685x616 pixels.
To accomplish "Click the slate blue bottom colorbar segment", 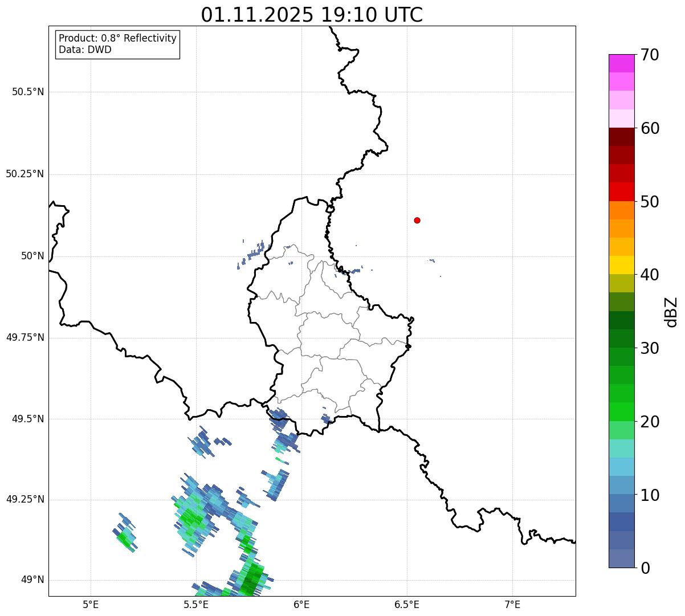I will 621,558.
